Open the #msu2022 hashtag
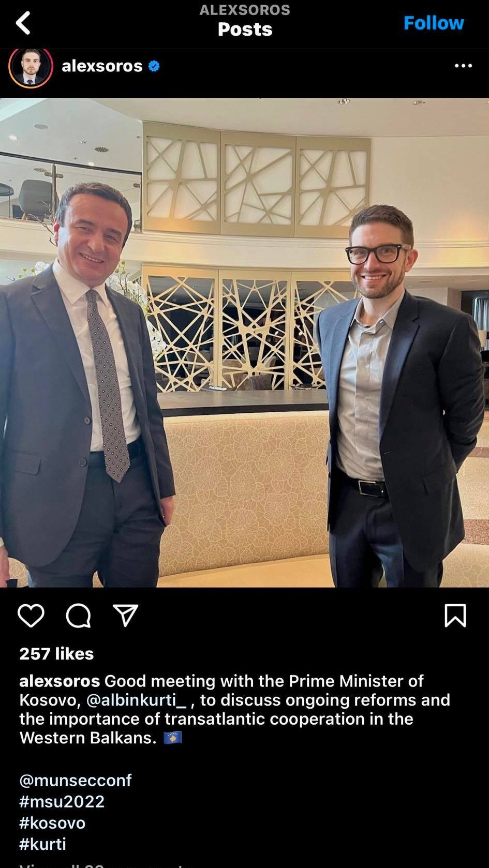This screenshot has height=868, width=489. (62, 801)
